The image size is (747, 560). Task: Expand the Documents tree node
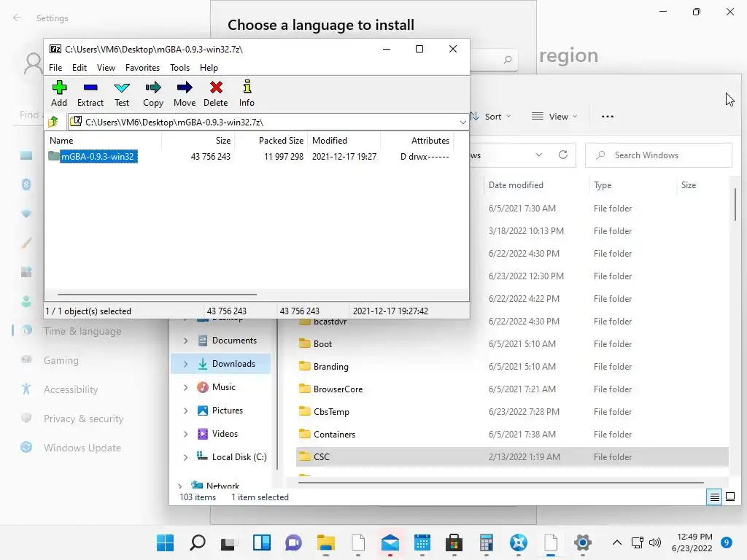click(185, 341)
